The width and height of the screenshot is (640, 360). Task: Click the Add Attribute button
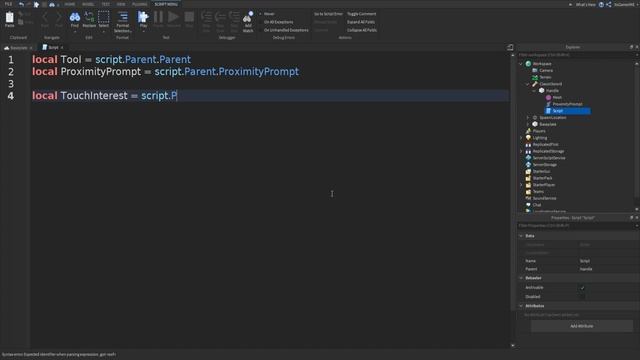click(582, 326)
